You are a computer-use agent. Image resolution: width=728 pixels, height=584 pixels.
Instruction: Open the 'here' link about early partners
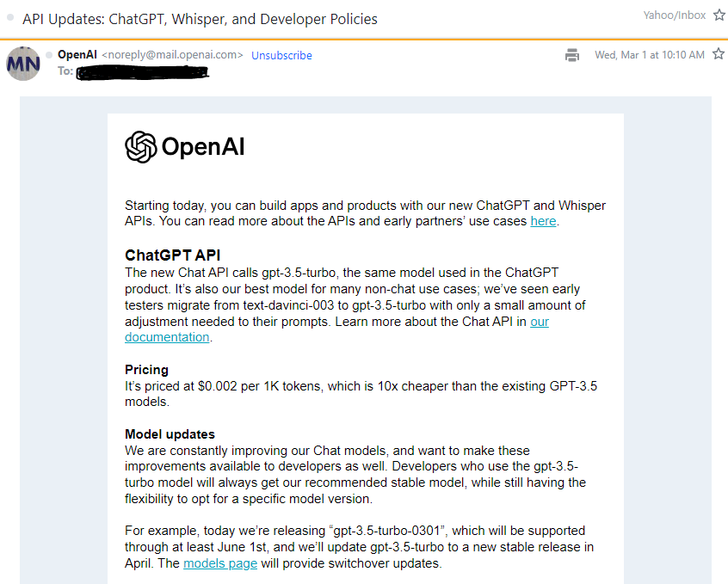543,221
